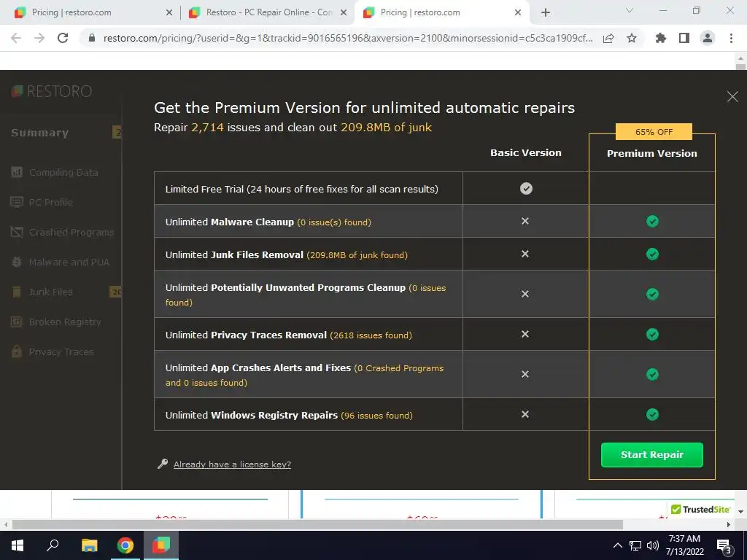Image resolution: width=747 pixels, height=560 pixels.
Task: Click the horizontal scrollbar of the page
Action: [317, 525]
